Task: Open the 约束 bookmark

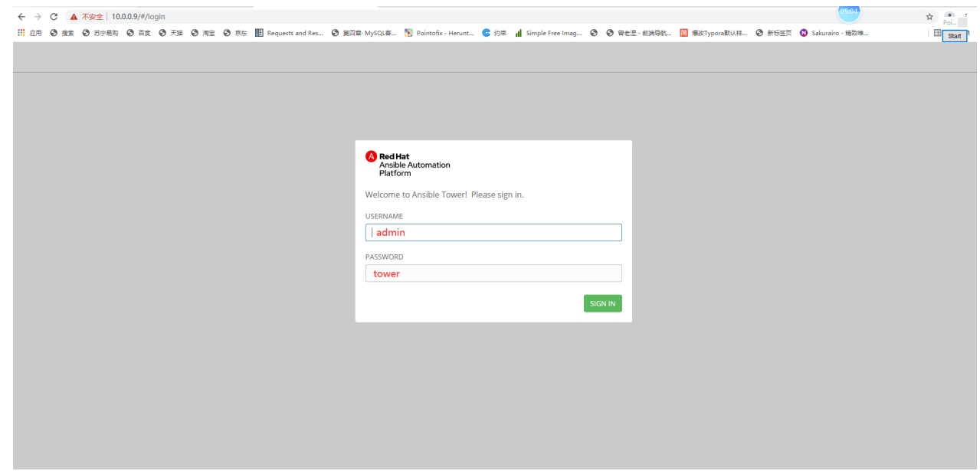Action: (494, 33)
